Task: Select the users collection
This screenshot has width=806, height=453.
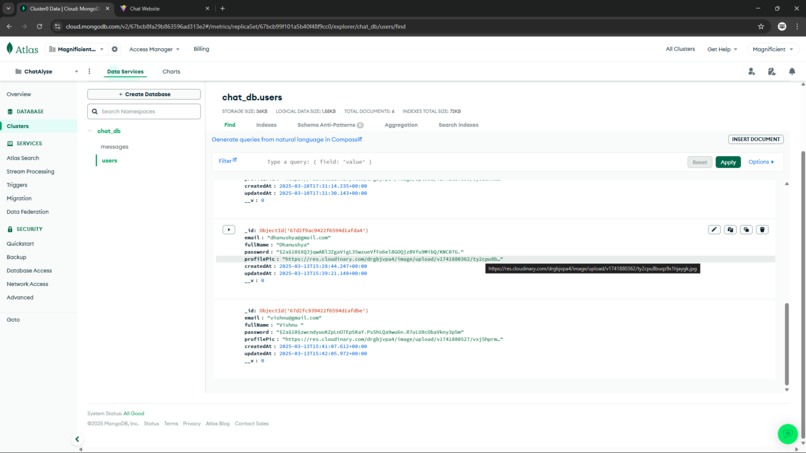Action: pyautogui.click(x=109, y=161)
